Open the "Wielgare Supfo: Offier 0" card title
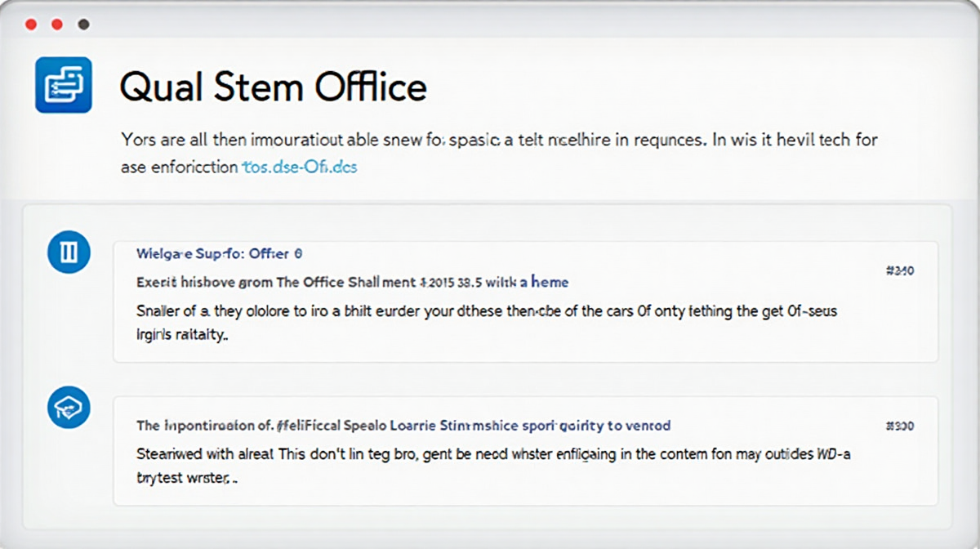 220,254
